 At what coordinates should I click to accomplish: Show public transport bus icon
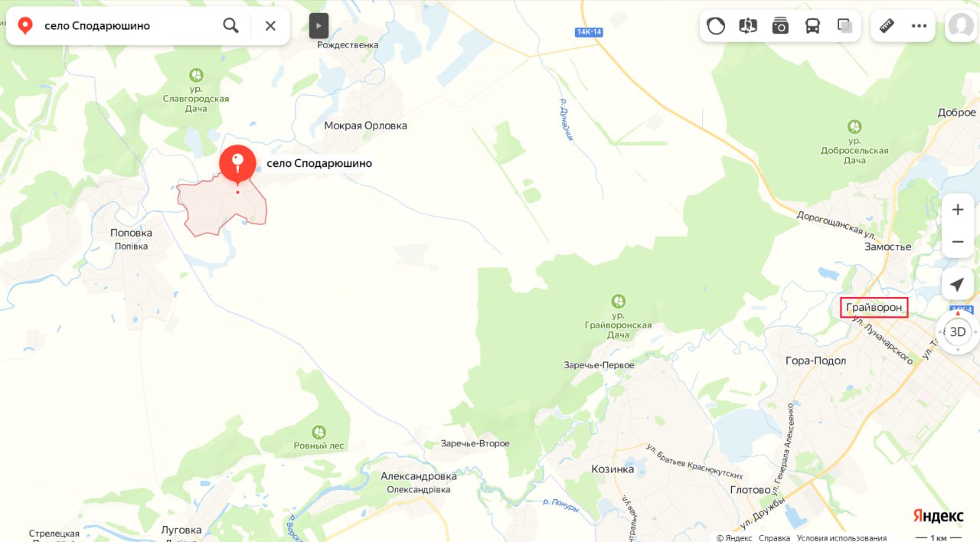pos(812,26)
